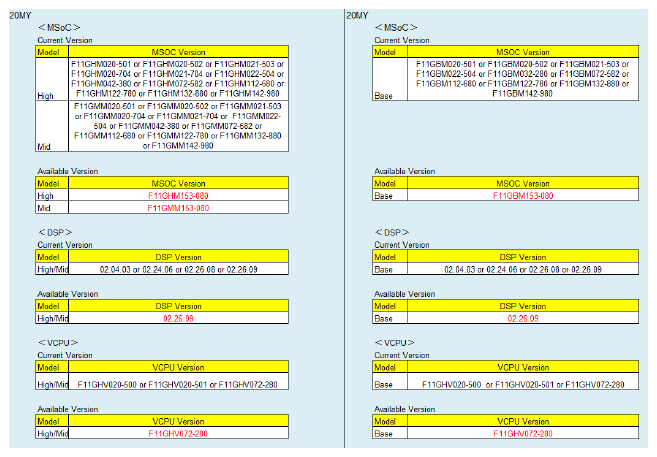This screenshot has height=457, width=657.
Task: Click the Base model cell beside F11GBM153-980
Action: click(384, 196)
